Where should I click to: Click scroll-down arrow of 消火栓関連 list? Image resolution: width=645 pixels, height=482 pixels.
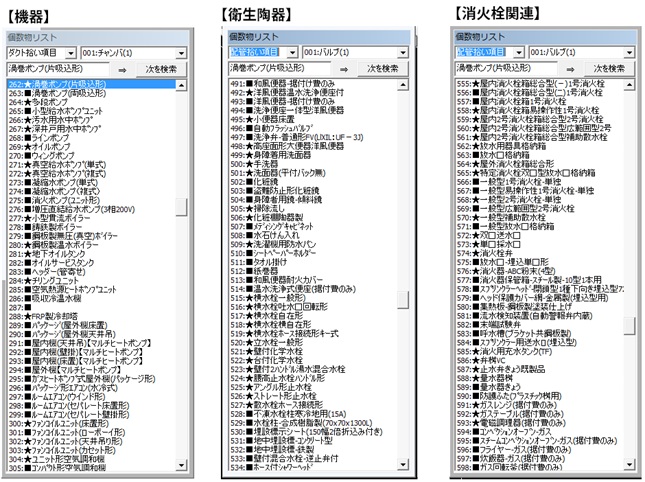(629, 465)
